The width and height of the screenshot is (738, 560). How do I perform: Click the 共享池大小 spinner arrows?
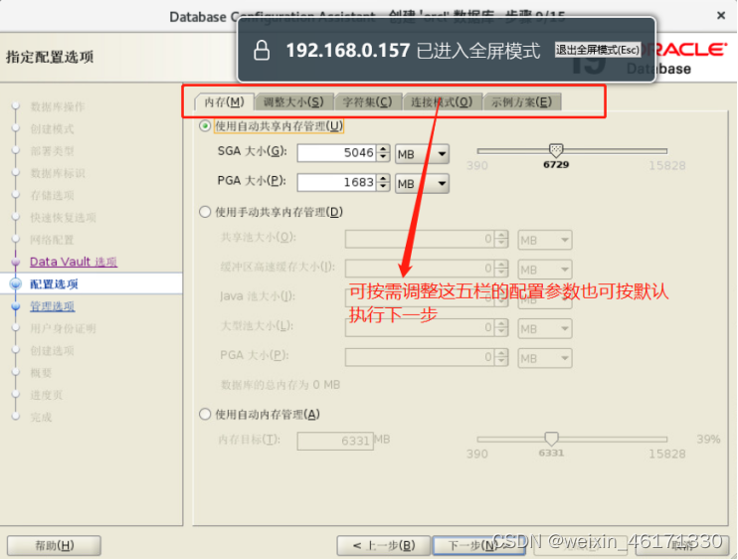tap(501, 239)
